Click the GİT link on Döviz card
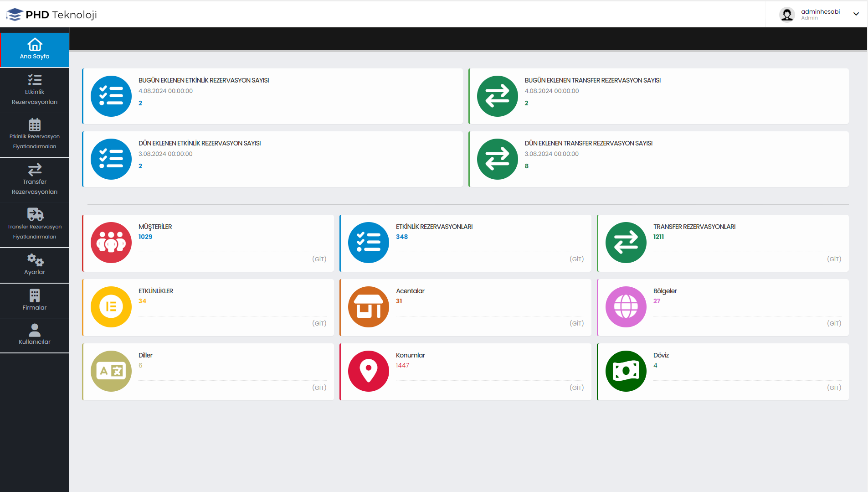The image size is (868, 492). [x=834, y=388]
